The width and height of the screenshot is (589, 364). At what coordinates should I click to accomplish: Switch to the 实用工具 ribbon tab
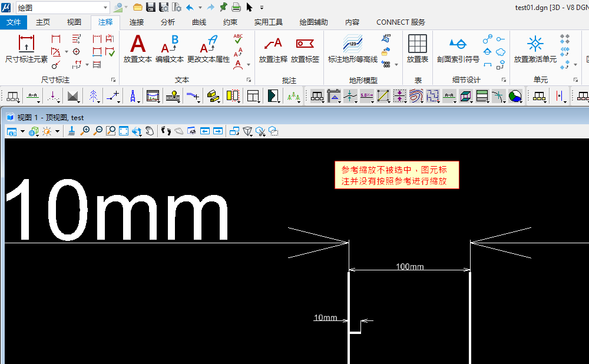268,22
